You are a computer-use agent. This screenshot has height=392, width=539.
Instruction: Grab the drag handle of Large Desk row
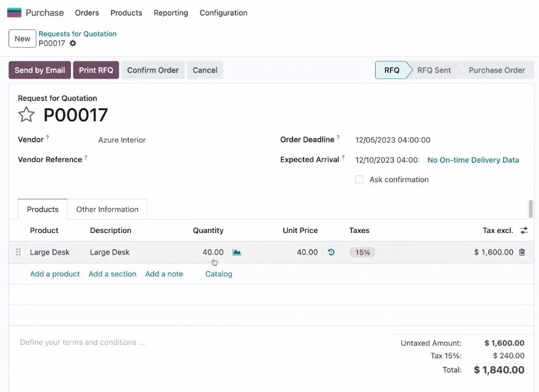[18, 252]
